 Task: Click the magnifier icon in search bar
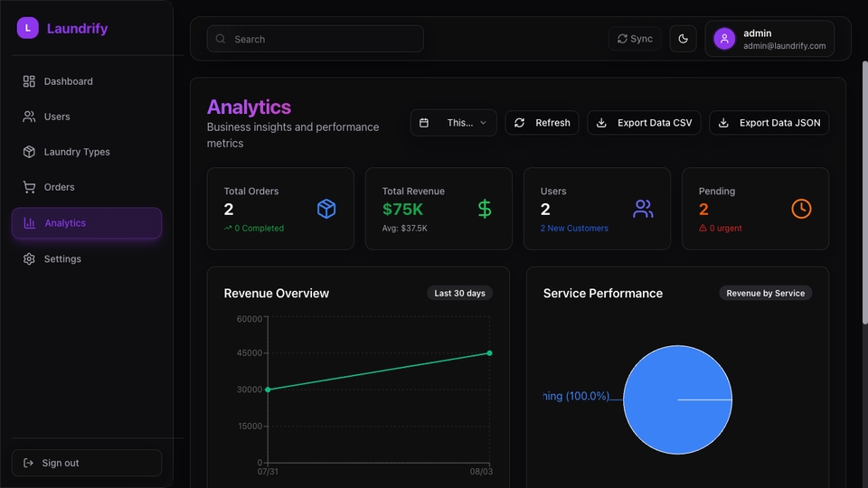(221, 39)
